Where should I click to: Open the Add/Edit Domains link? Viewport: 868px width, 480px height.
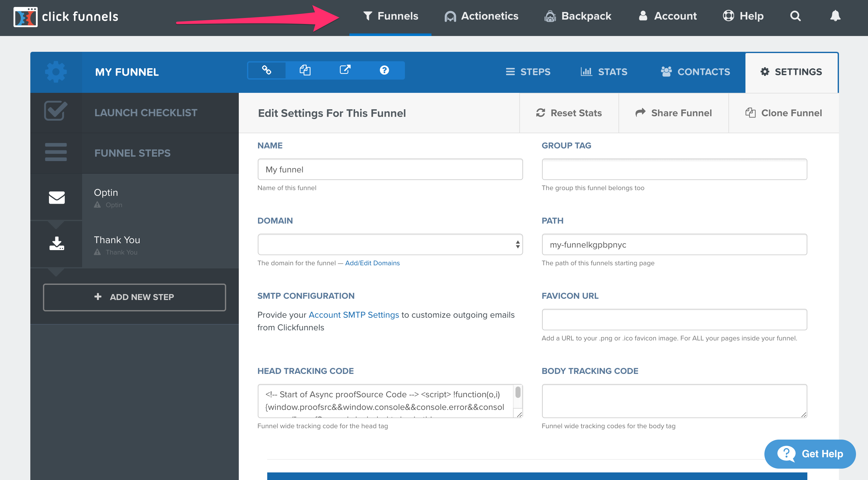click(372, 263)
